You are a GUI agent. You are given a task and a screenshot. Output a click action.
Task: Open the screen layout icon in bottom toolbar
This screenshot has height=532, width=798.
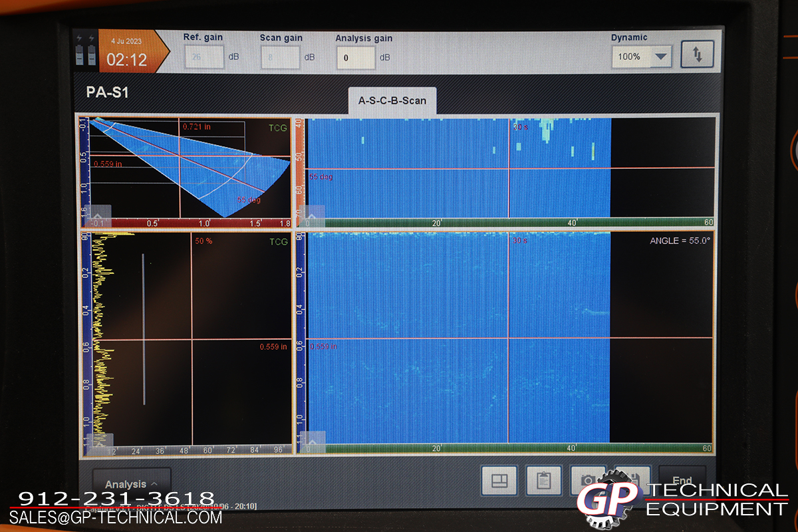point(499,479)
